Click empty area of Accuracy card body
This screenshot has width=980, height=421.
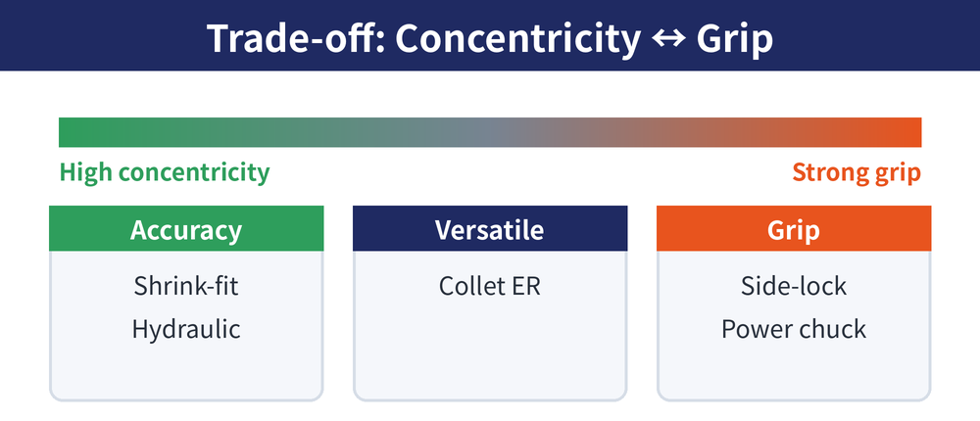[x=186, y=374]
